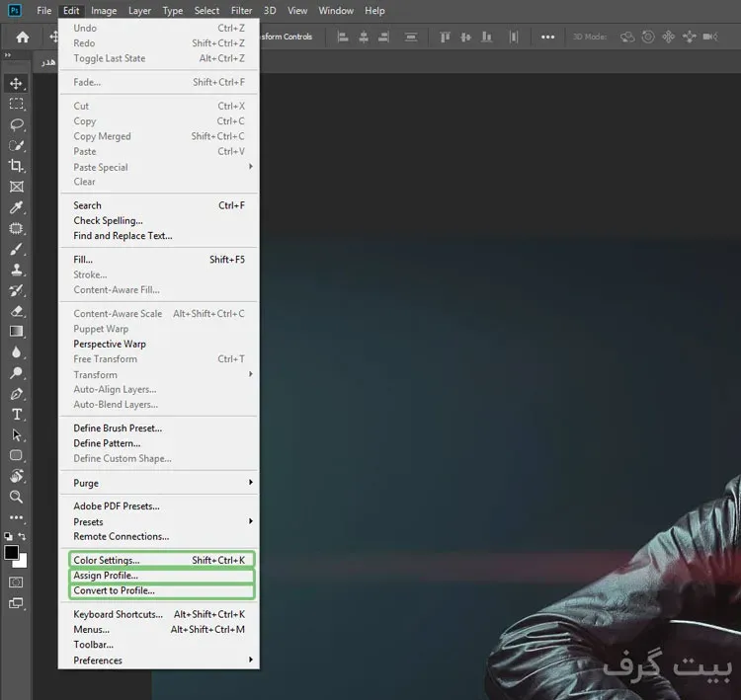Expand the Presets submenu
The height and width of the screenshot is (700, 741).
coord(159,521)
